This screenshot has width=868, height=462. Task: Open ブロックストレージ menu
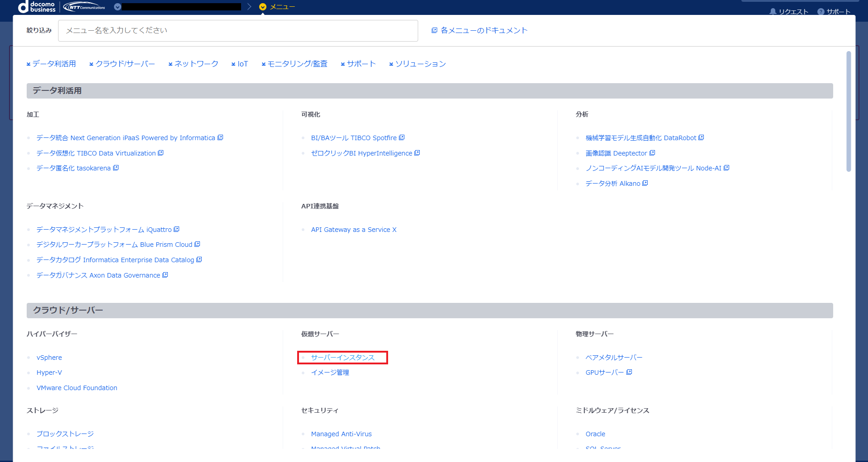[x=65, y=434]
